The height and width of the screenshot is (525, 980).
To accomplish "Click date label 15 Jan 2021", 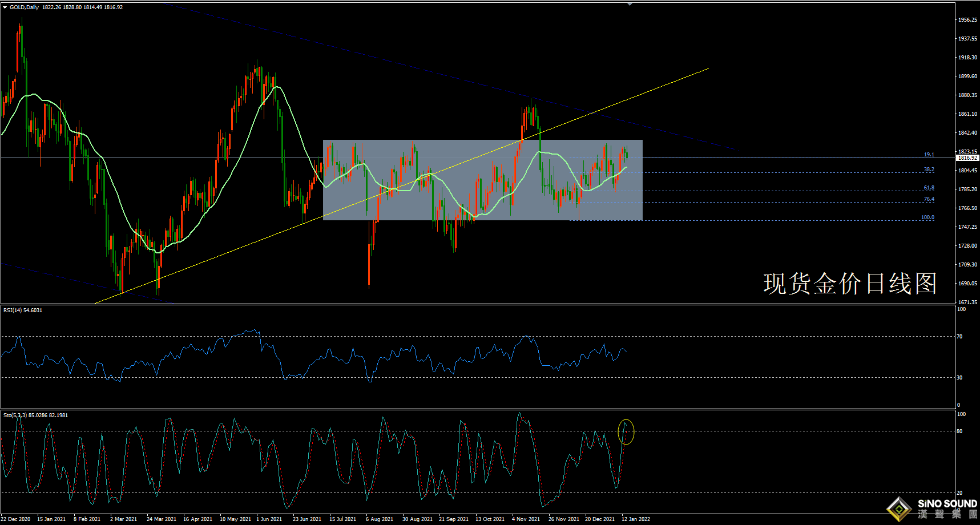I will coord(51,519).
